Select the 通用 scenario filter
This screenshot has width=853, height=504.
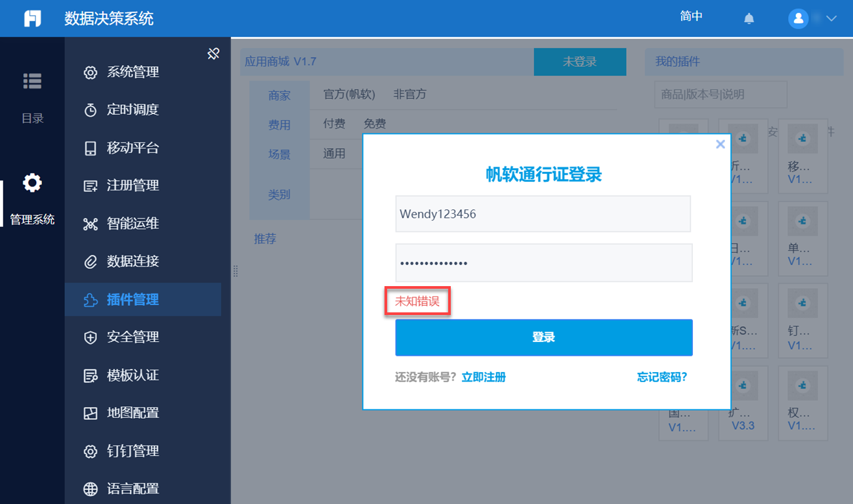click(x=334, y=154)
